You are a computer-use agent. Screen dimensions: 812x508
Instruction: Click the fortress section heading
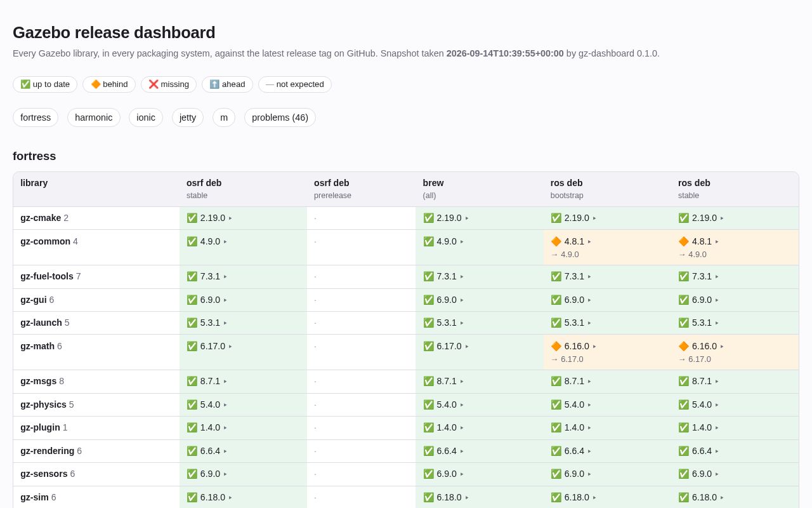(34, 156)
